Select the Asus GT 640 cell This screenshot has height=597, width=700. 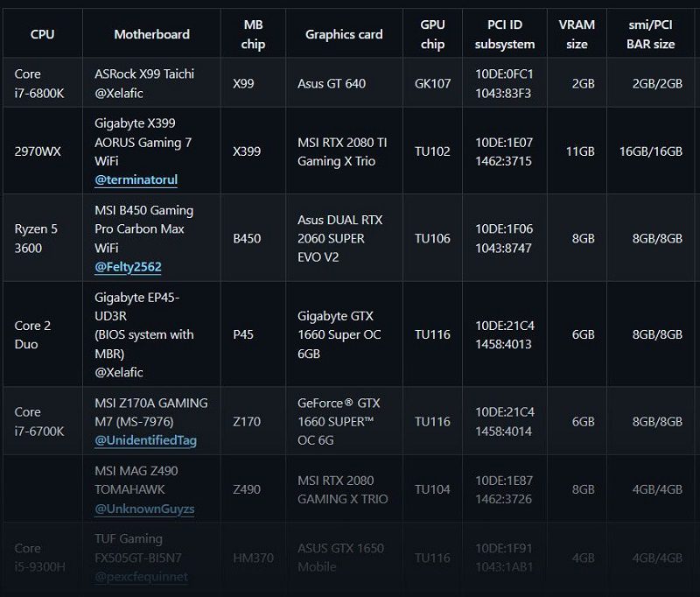[x=344, y=83]
